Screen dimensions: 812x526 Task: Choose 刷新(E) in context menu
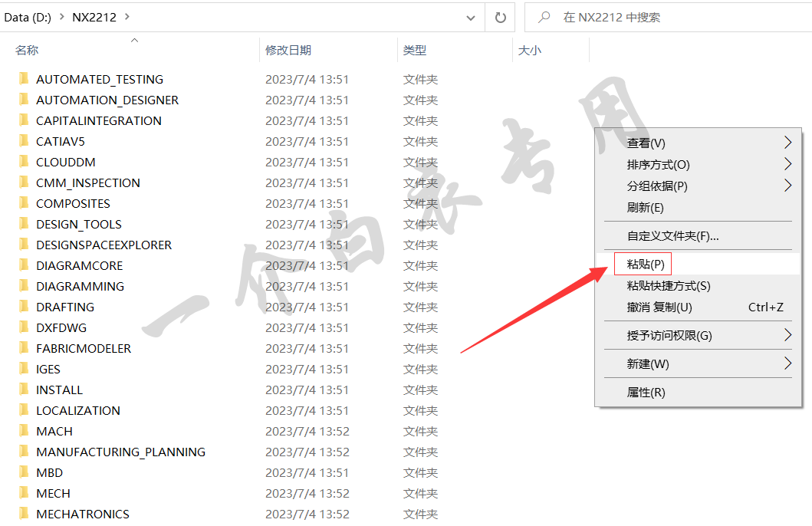point(698,208)
